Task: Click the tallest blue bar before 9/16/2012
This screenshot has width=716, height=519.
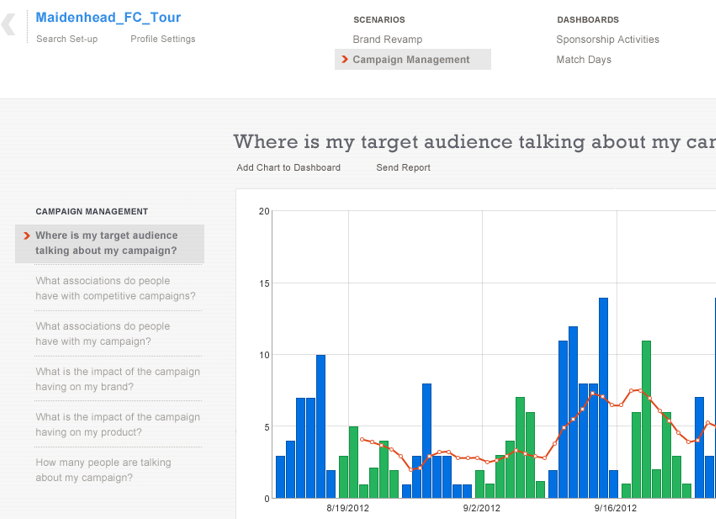Action: coord(603,398)
